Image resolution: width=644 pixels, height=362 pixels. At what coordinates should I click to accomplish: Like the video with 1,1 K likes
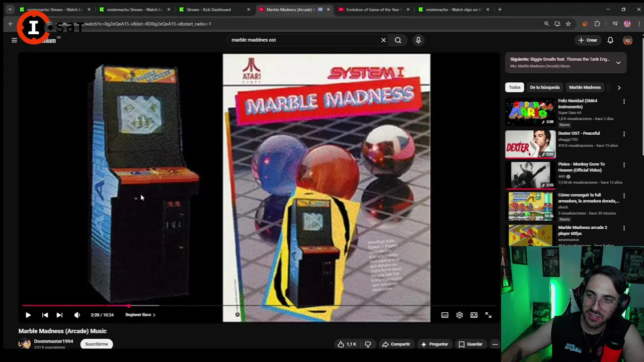pos(347,344)
